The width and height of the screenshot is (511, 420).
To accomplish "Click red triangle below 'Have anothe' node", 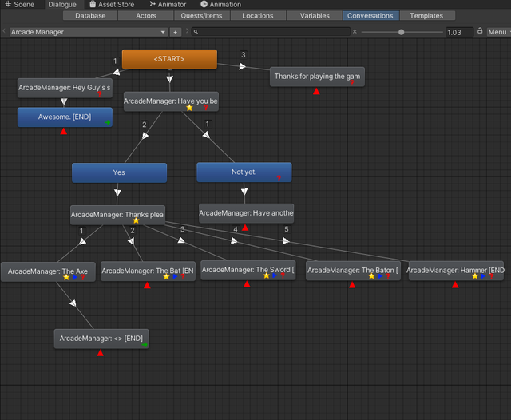I will [245, 228].
